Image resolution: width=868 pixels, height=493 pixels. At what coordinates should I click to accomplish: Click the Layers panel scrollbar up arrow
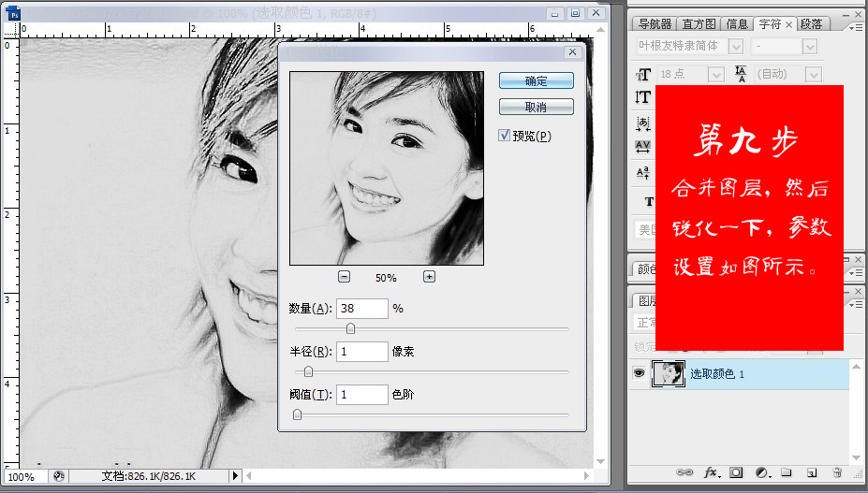coord(857,367)
